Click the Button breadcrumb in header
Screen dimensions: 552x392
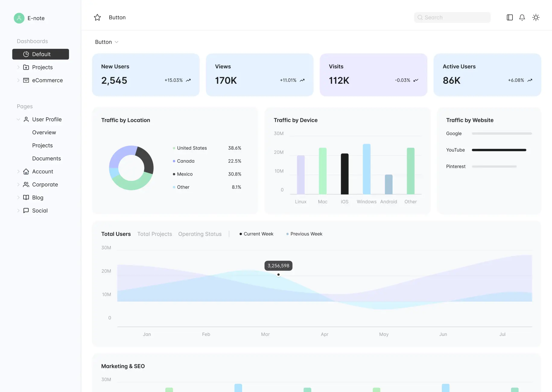[x=117, y=17]
